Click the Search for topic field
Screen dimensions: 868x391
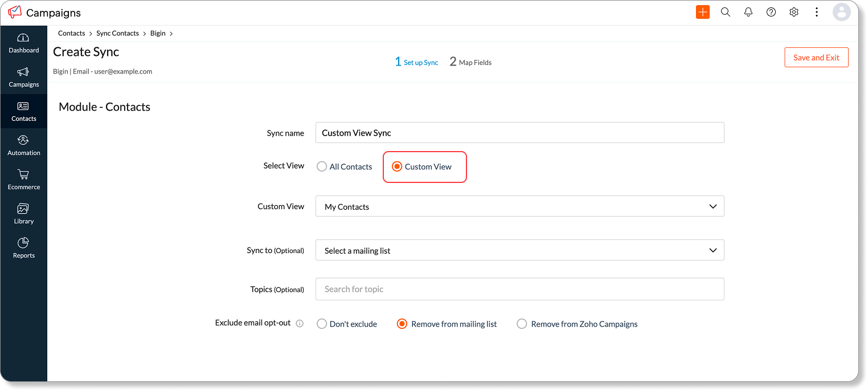[x=519, y=289]
